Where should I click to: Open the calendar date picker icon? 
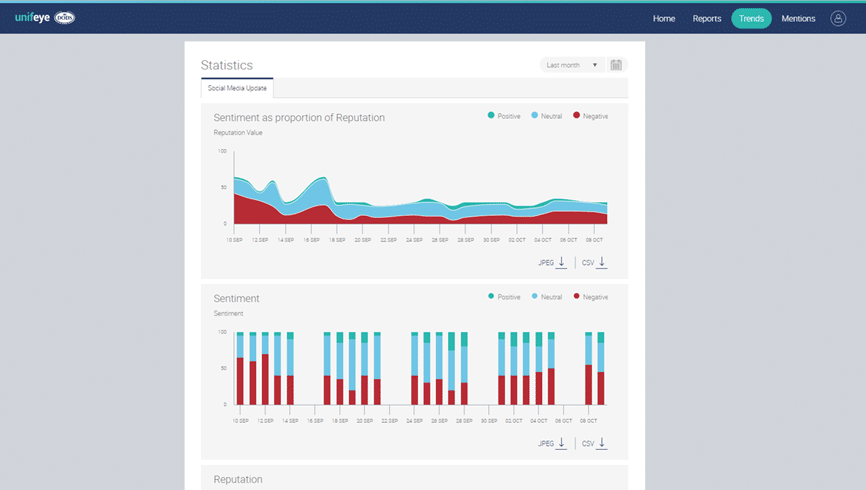(x=616, y=65)
